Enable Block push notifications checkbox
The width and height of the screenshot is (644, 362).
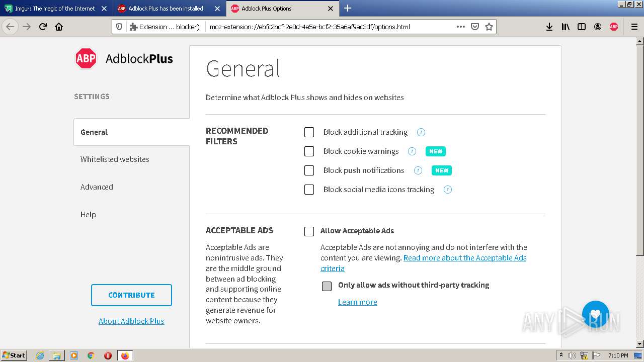point(309,170)
